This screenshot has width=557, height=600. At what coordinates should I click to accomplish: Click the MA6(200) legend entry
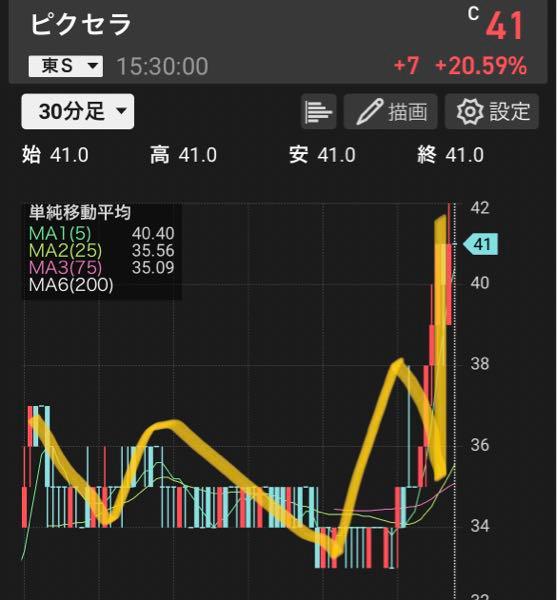pyautogui.click(x=71, y=285)
